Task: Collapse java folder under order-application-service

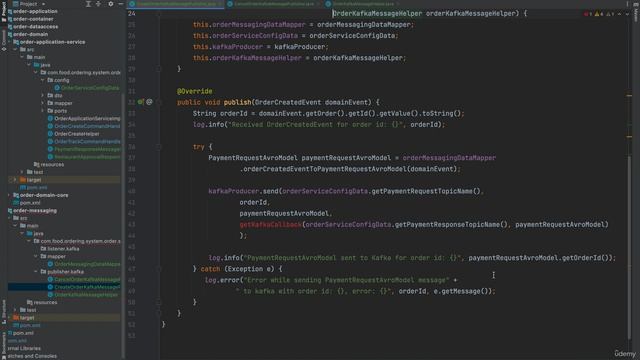Action: pos(29,65)
